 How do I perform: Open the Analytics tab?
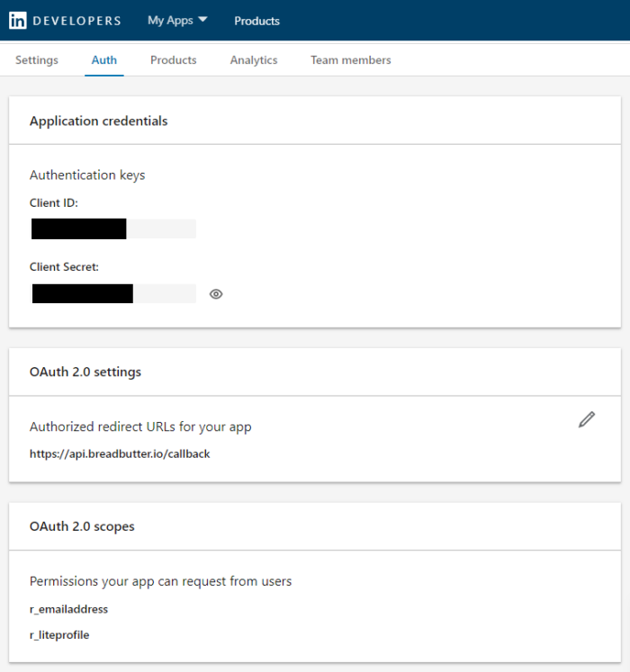[x=254, y=60]
